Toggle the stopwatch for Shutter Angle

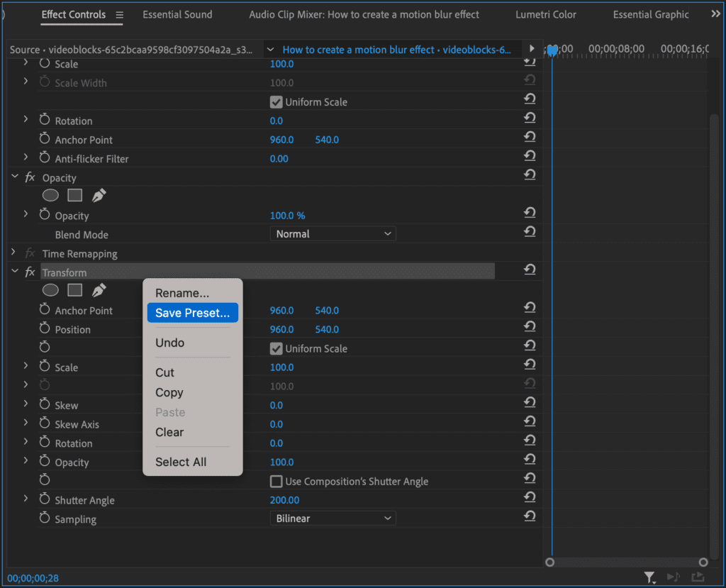point(45,500)
